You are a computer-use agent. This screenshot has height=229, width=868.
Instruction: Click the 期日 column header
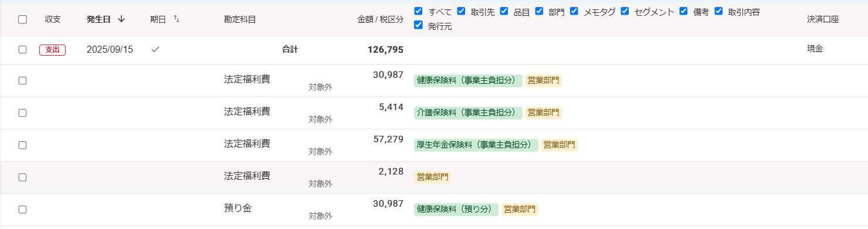(x=158, y=19)
